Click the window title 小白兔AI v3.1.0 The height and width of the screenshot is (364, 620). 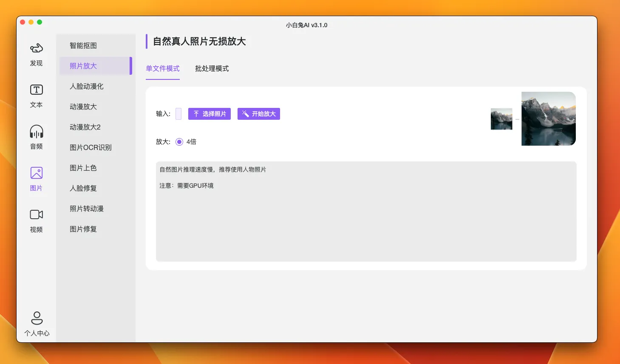[x=307, y=25]
